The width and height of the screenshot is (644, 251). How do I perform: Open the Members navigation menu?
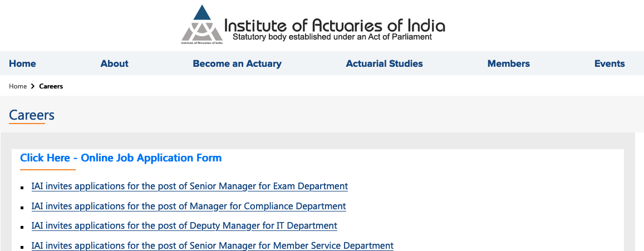(x=508, y=63)
